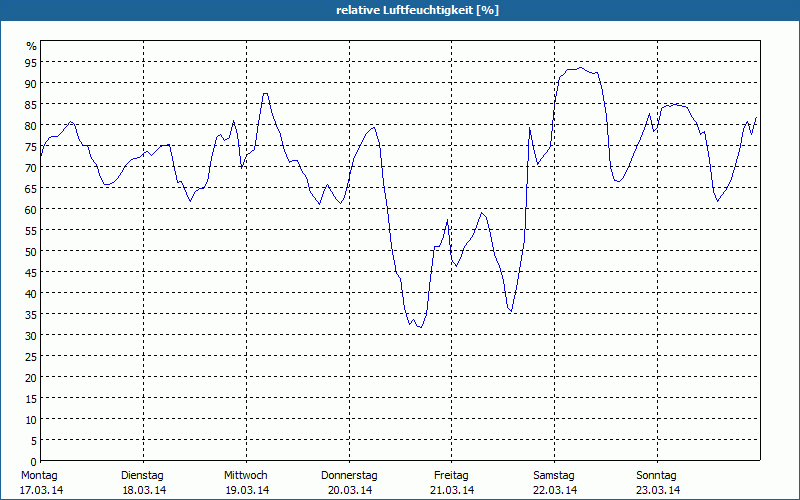800x500 pixels.
Task: Click the '5' y-axis value
Action: [34, 441]
